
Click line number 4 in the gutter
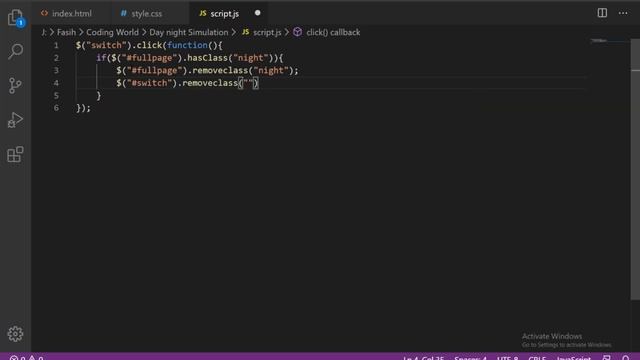pyautogui.click(x=56, y=83)
